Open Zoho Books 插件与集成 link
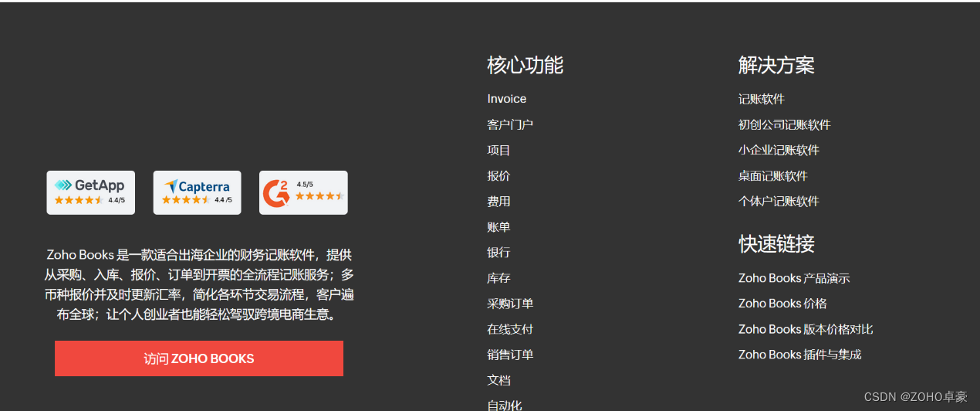The width and height of the screenshot is (980, 411). [x=800, y=355]
